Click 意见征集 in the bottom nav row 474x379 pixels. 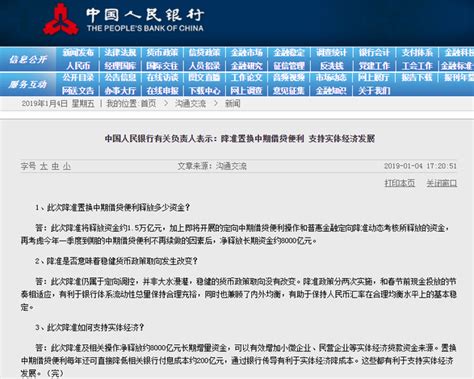coord(289,91)
